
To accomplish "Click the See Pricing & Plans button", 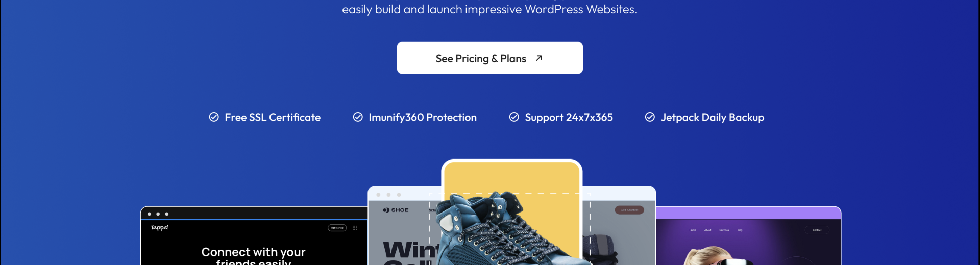I will click(489, 58).
